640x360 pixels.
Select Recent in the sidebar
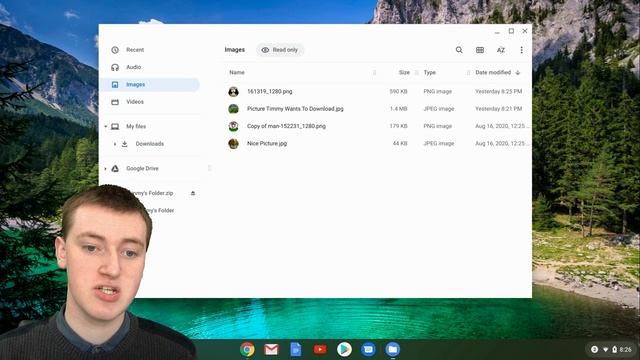(x=135, y=50)
